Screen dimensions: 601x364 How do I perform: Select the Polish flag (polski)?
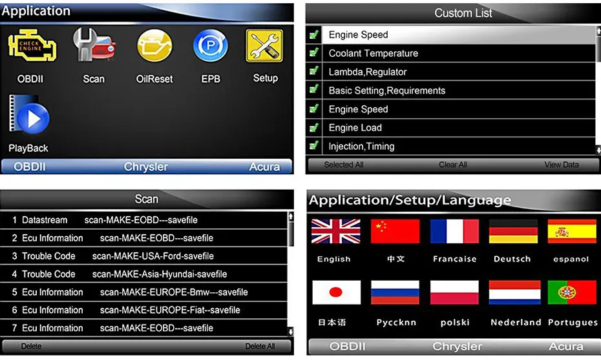[x=454, y=292]
